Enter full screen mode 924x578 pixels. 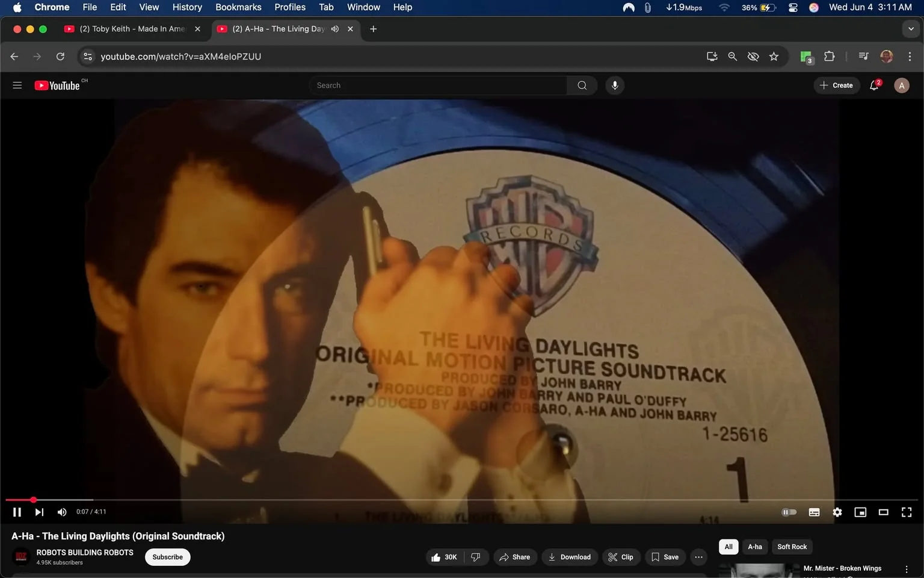(907, 512)
